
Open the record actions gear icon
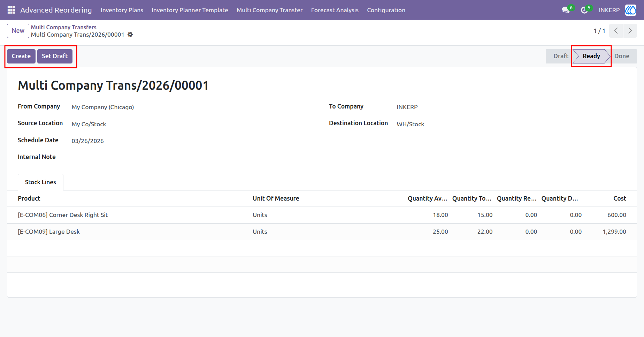pyautogui.click(x=130, y=35)
